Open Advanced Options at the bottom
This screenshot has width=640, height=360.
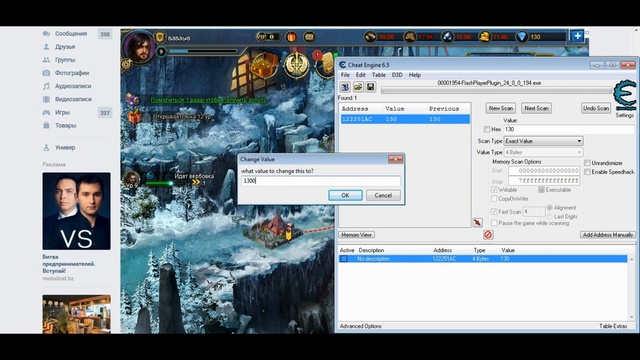[x=360, y=326]
